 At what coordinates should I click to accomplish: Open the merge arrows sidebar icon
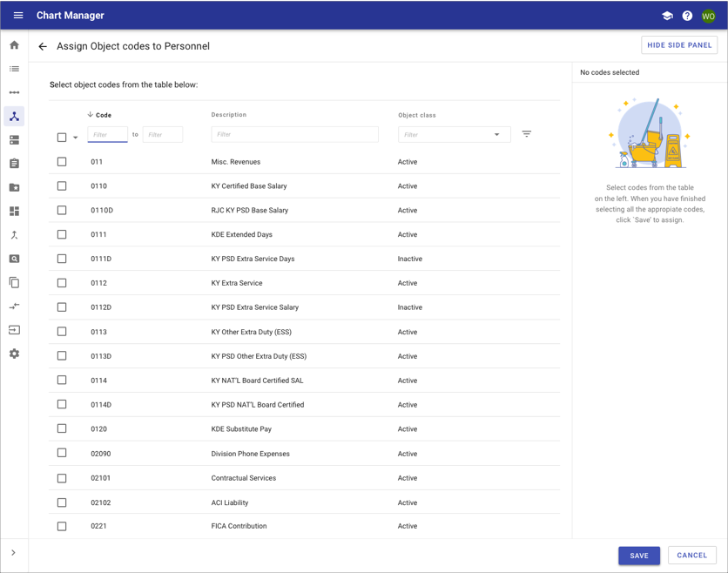pos(15,235)
